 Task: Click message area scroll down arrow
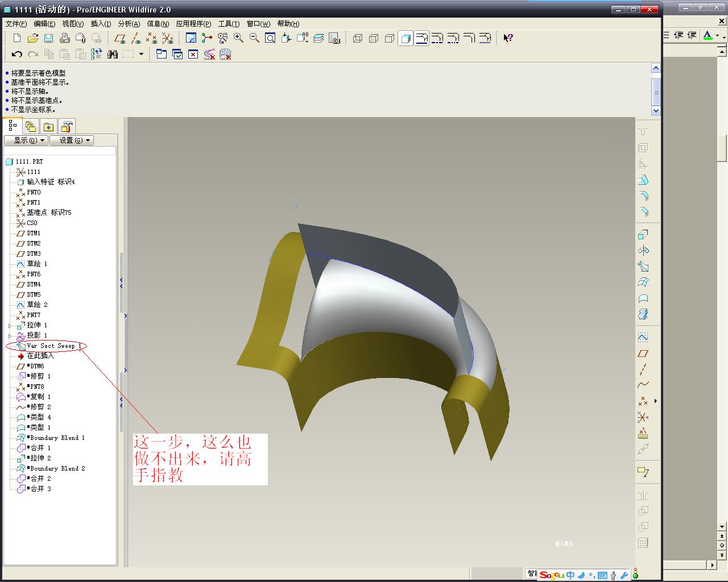tap(656, 111)
